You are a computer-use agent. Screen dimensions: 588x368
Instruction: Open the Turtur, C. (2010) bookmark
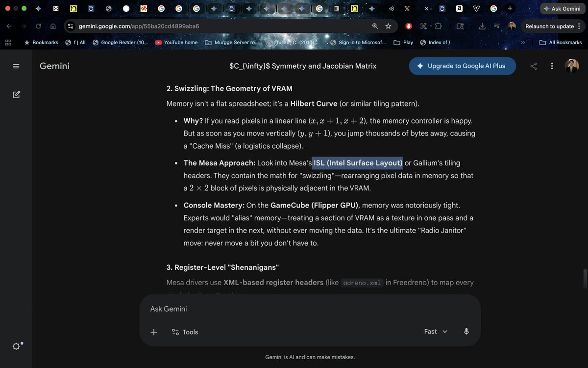point(294,43)
